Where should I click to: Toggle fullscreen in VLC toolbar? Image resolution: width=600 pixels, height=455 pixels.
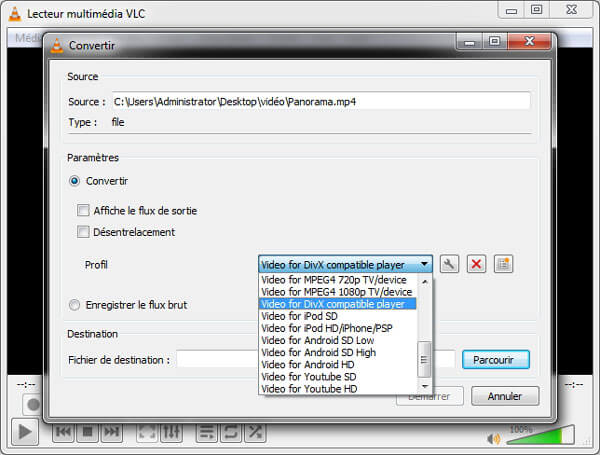coord(147,432)
